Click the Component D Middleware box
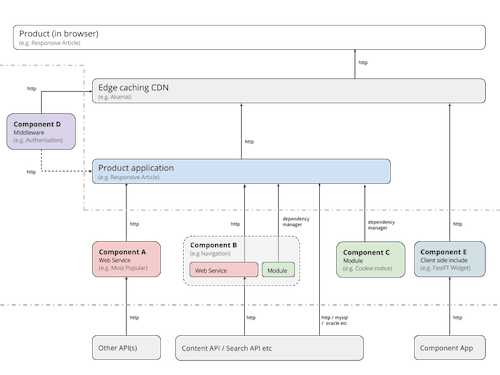 (x=41, y=131)
